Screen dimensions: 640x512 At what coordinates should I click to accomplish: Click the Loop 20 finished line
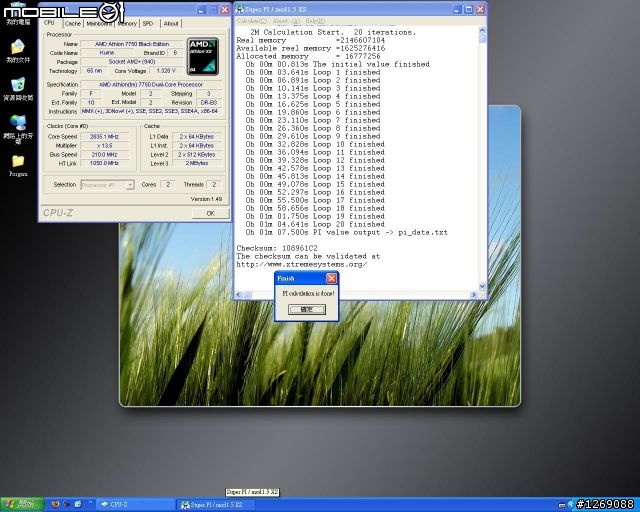pos(315,224)
